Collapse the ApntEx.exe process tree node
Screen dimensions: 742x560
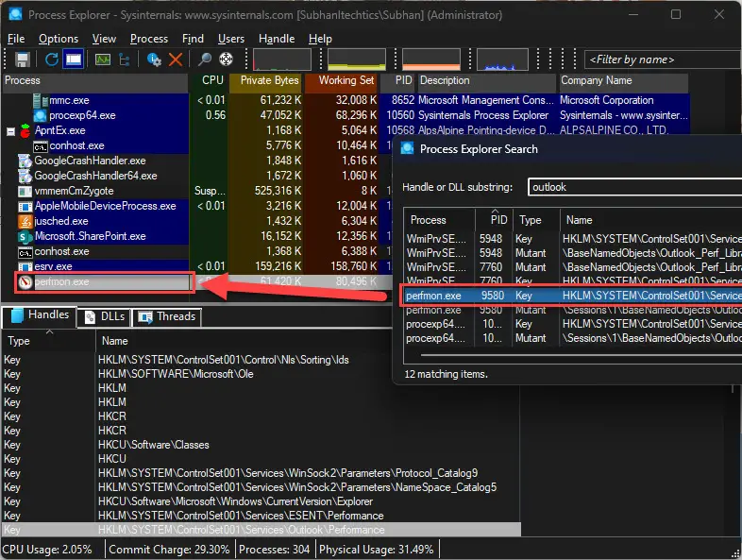point(11,130)
